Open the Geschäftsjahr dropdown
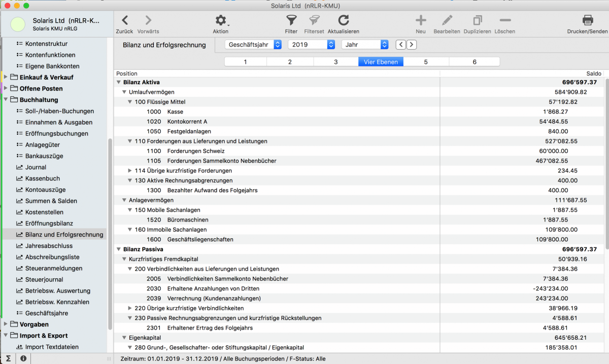Image resolution: width=609 pixels, height=364 pixels. 253,45
